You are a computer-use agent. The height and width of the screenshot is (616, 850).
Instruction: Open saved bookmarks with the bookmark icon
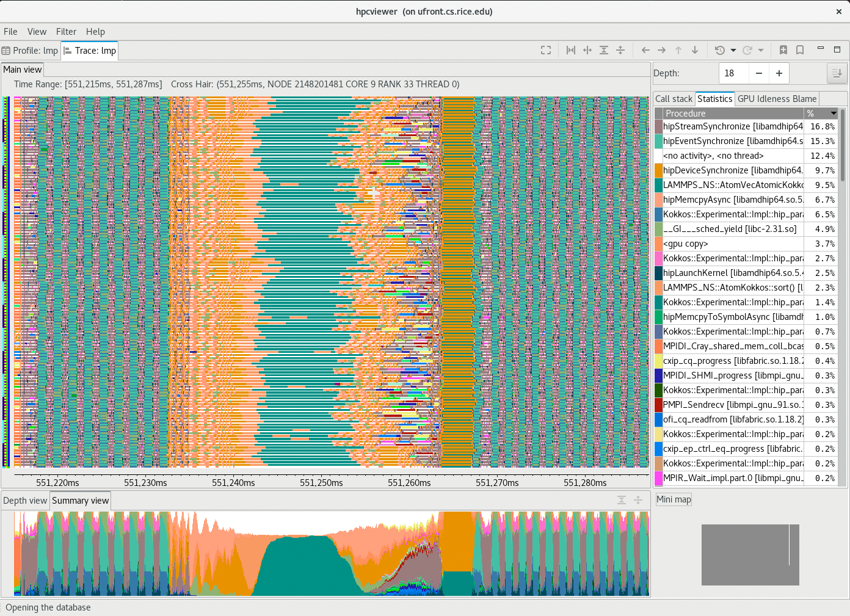coord(800,50)
